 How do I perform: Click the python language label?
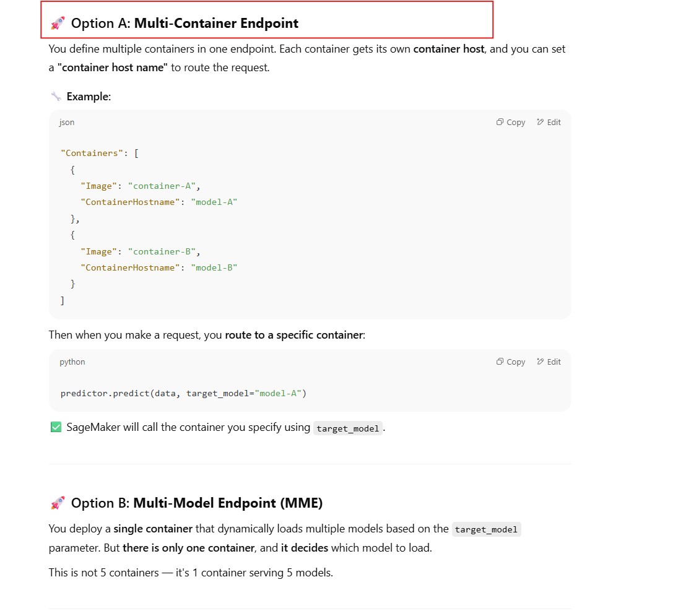[x=72, y=362]
